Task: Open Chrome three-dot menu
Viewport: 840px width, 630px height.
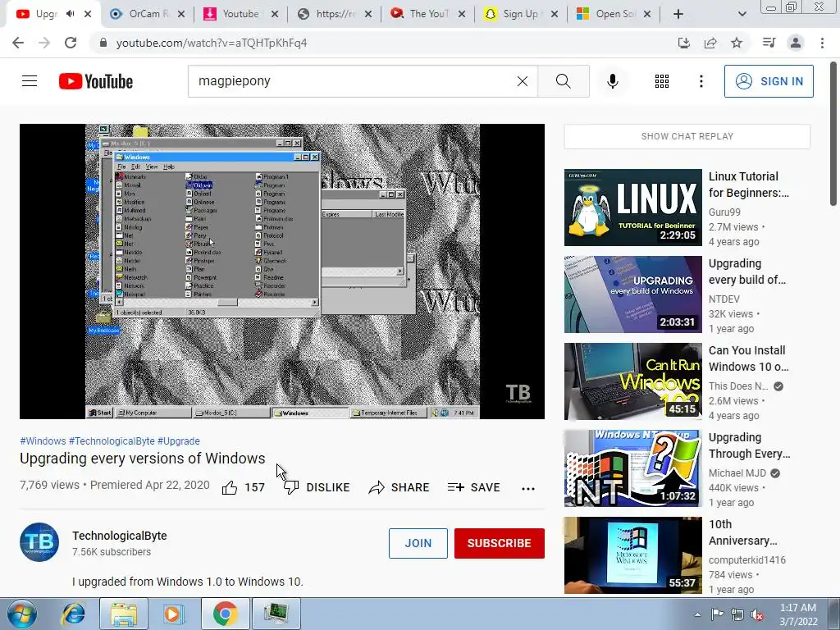Action: [822, 43]
